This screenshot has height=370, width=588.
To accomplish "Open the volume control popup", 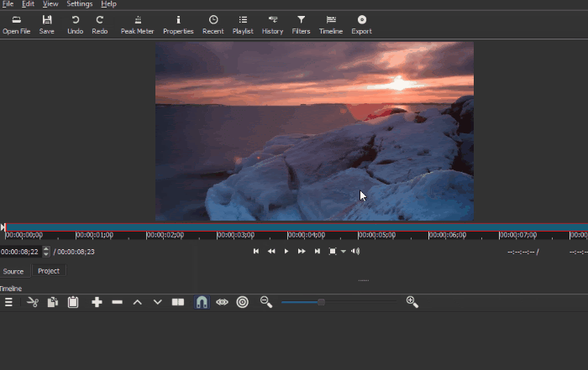I will (x=355, y=251).
